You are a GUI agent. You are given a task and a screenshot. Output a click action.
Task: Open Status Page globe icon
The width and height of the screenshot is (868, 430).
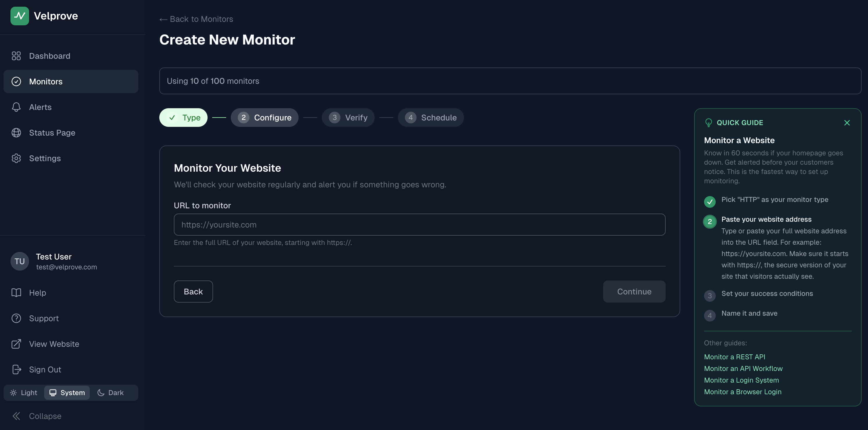(16, 133)
